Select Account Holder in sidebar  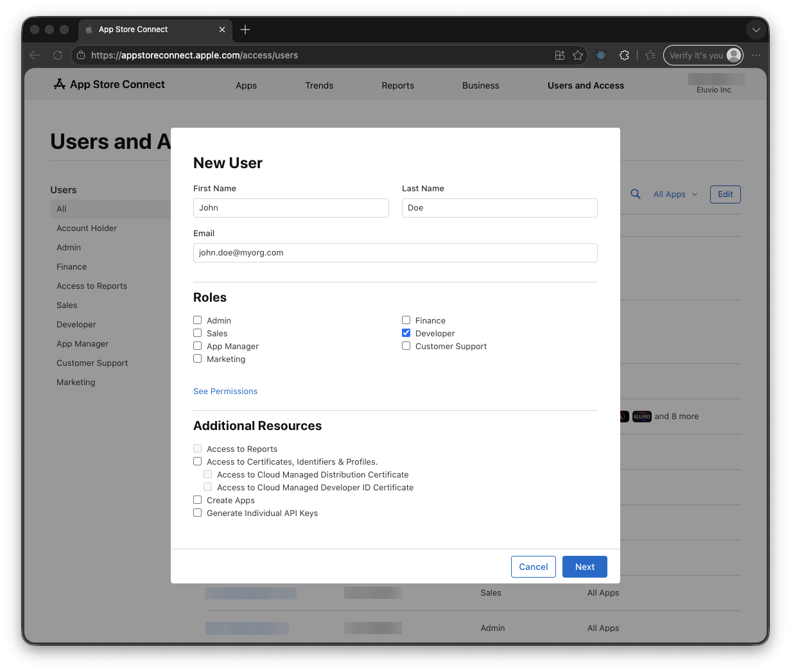[x=87, y=228]
